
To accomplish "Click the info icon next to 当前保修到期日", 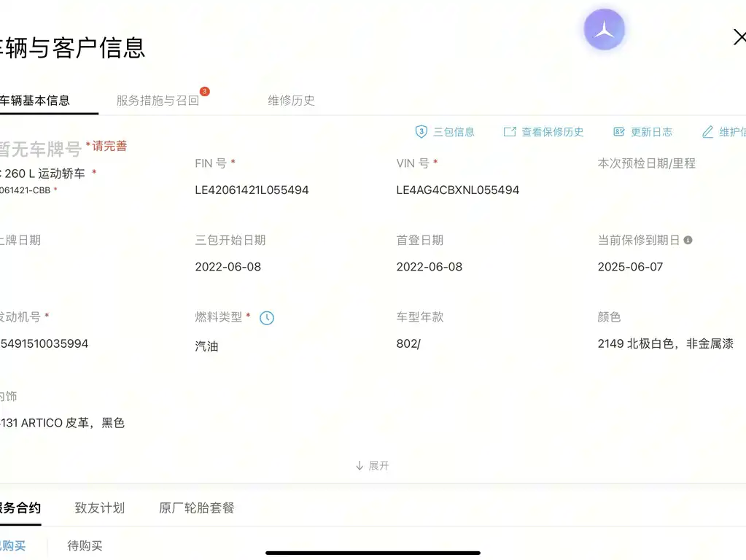I will coord(688,241).
